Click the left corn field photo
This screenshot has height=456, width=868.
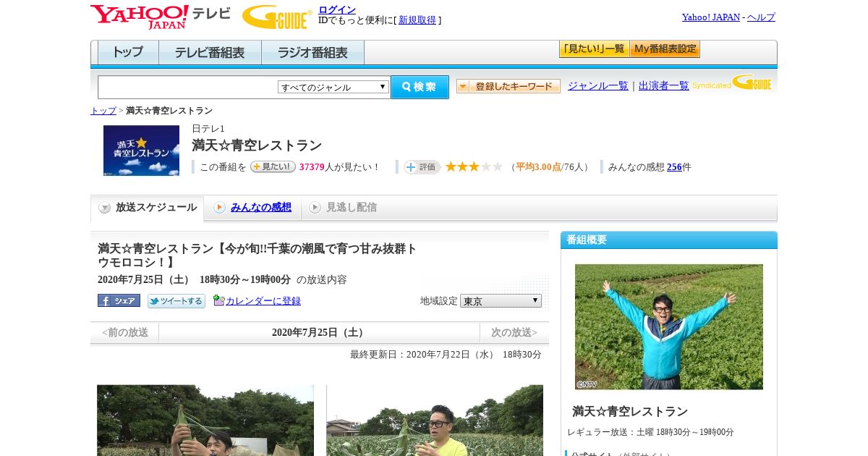[x=205, y=421]
